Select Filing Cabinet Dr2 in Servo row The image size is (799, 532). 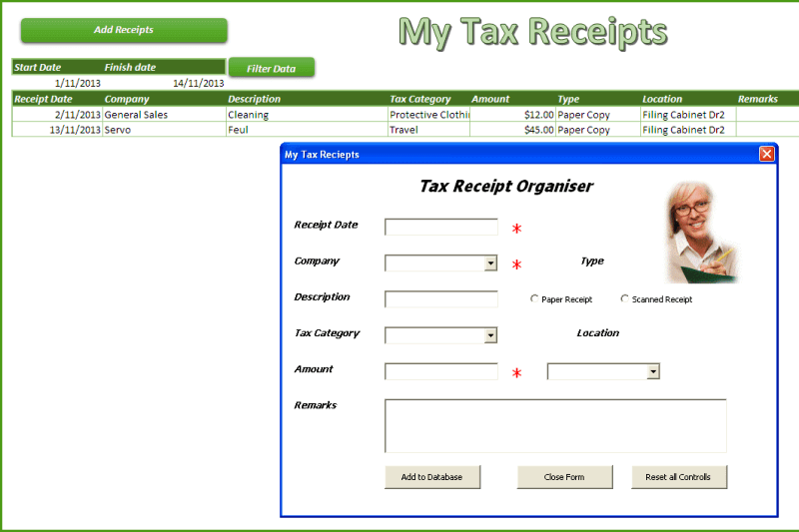coord(688,130)
